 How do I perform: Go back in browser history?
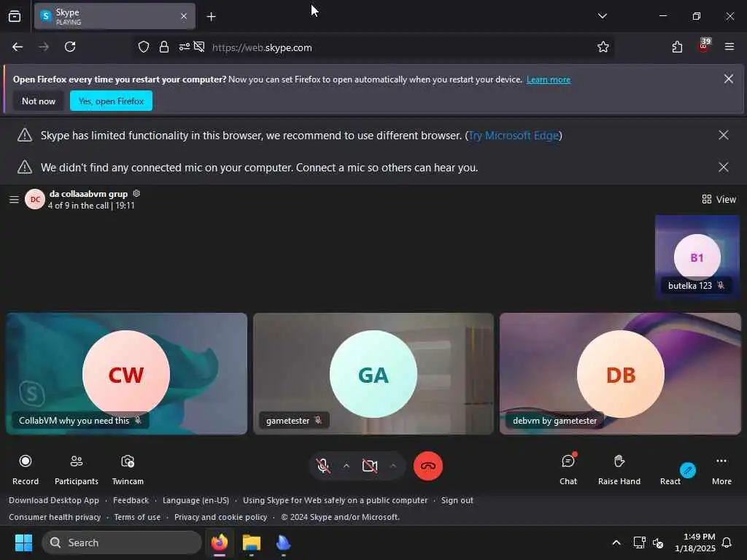pos(18,47)
